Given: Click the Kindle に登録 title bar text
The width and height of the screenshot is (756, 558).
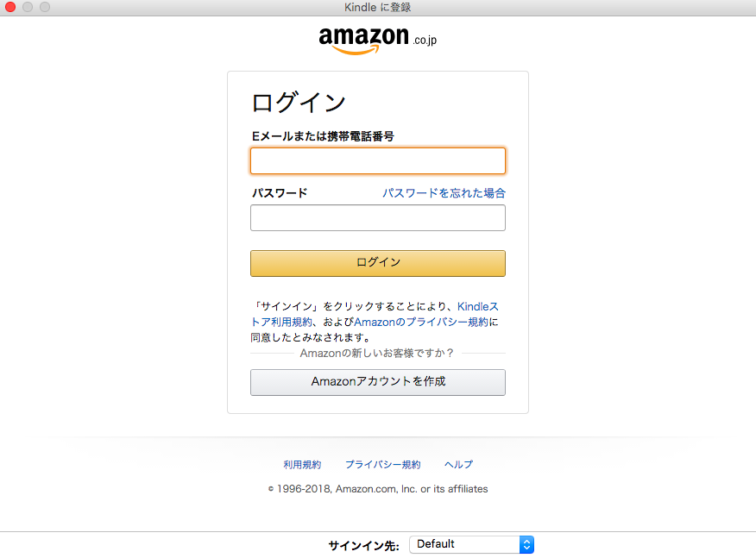Looking at the screenshot, I should click(x=377, y=7).
